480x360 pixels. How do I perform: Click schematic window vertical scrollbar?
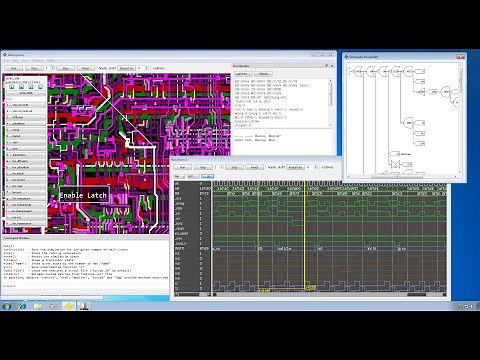click(x=461, y=117)
